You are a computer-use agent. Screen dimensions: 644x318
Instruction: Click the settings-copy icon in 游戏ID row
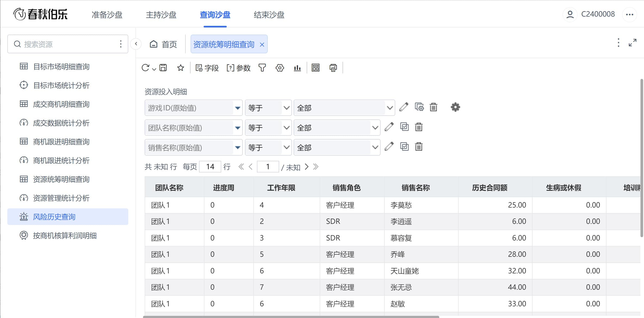click(x=419, y=107)
